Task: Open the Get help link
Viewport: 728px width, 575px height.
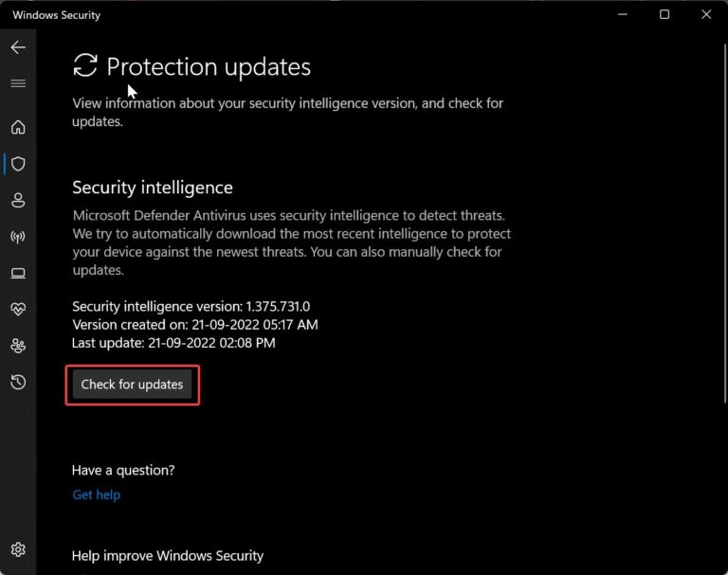Action: tap(96, 494)
